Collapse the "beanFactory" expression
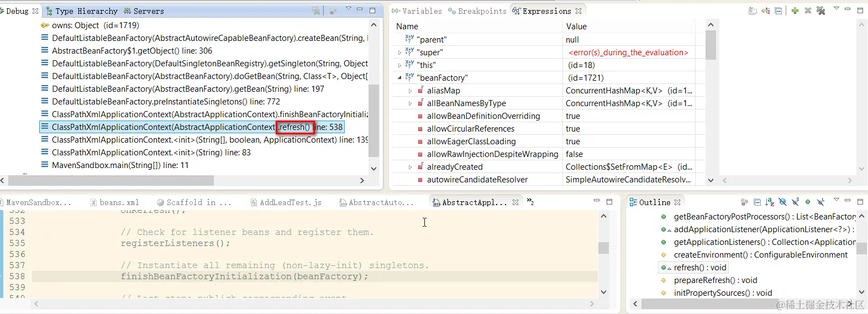Viewport: 868px width, 314px height. [x=400, y=78]
